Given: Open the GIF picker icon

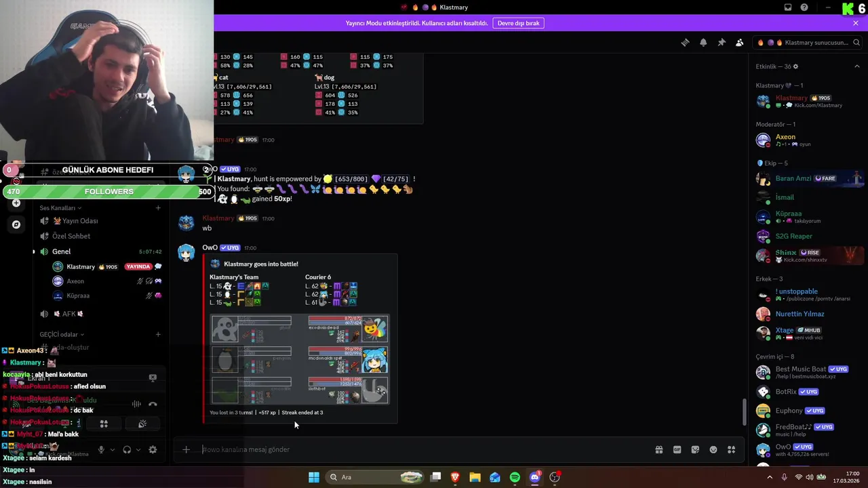Looking at the screenshot, I should click(677, 449).
